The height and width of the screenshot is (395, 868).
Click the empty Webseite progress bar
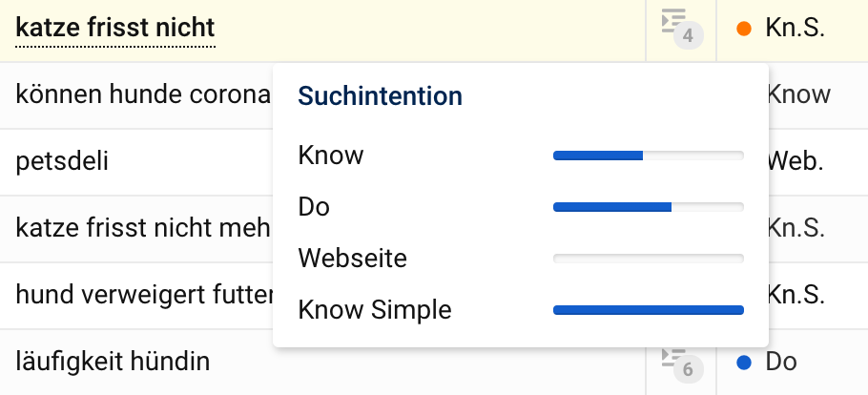click(648, 258)
